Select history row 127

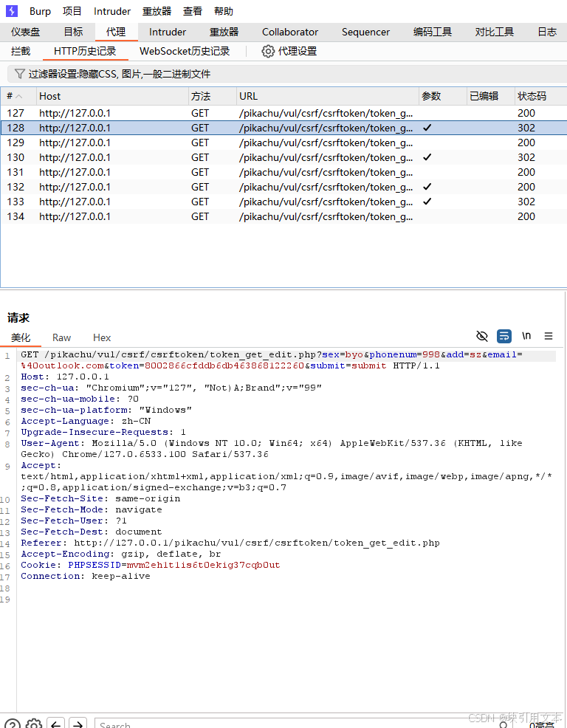coord(283,113)
